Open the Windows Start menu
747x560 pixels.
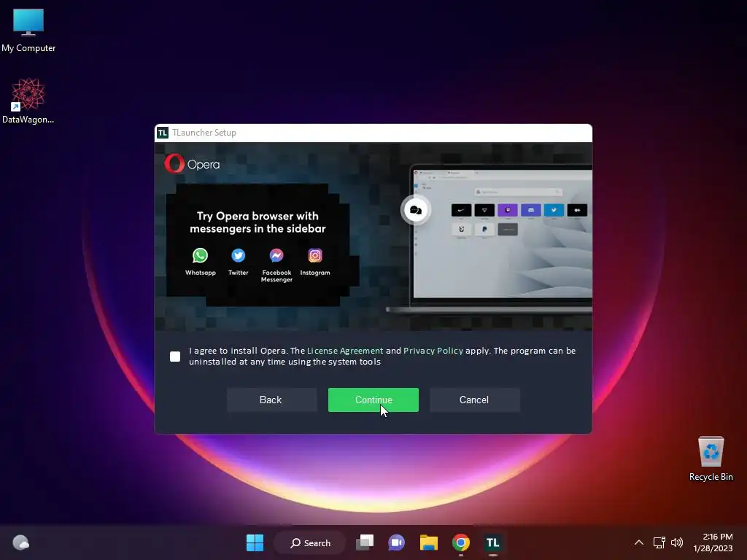[255, 542]
